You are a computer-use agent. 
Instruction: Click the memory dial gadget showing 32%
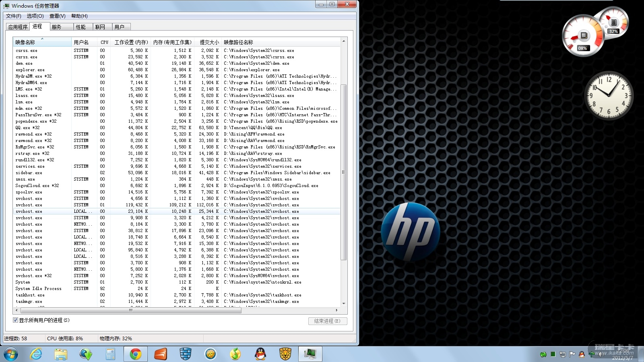(613, 23)
